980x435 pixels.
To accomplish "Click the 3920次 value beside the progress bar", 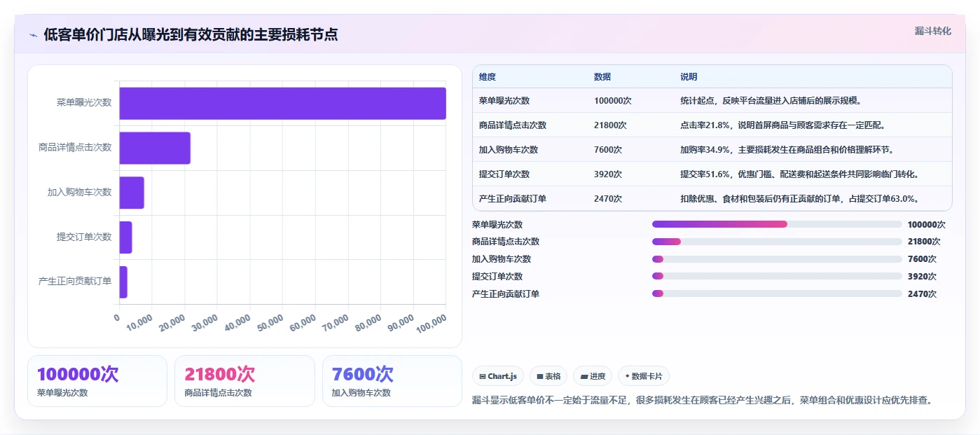I will pyautogui.click(x=922, y=277).
